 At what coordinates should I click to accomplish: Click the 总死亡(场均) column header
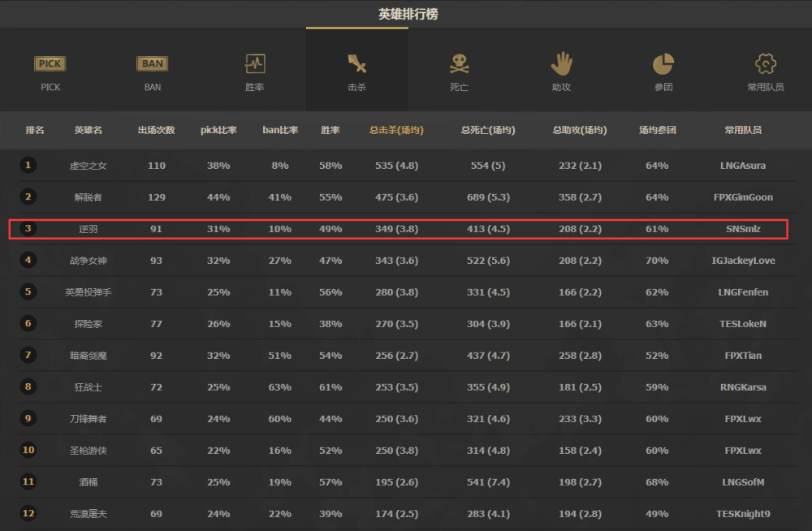(x=488, y=130)
